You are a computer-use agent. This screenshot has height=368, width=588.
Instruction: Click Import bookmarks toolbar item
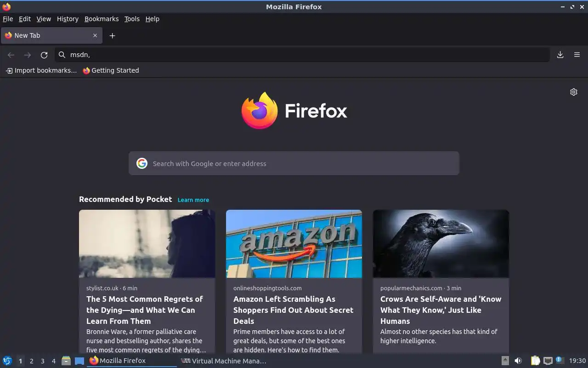pos(41,70)
